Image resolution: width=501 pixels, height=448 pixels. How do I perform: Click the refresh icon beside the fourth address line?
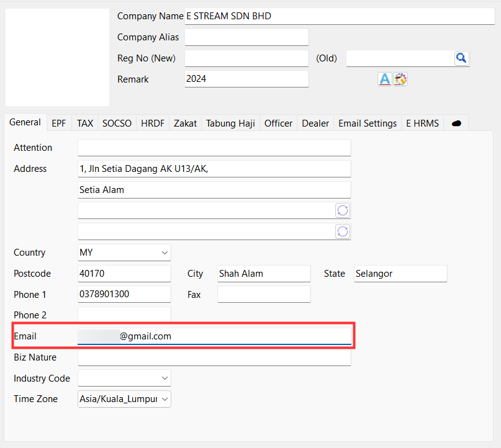(342, 231)
